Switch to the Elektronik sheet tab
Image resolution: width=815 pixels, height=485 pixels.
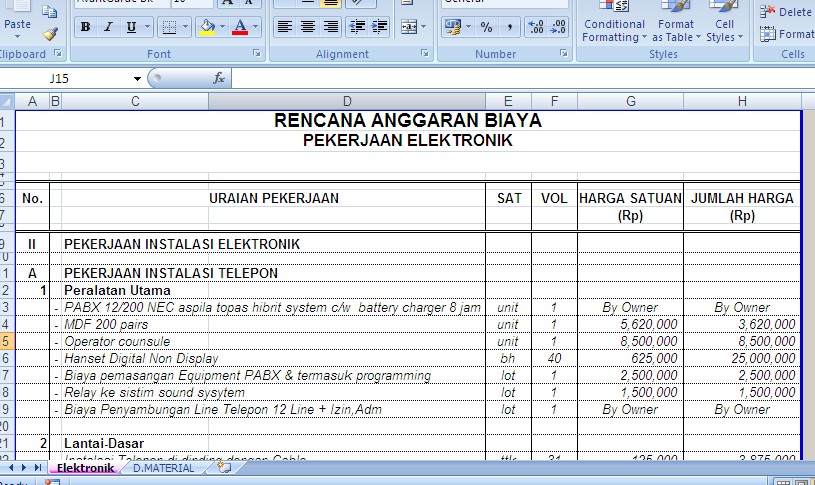85,468
